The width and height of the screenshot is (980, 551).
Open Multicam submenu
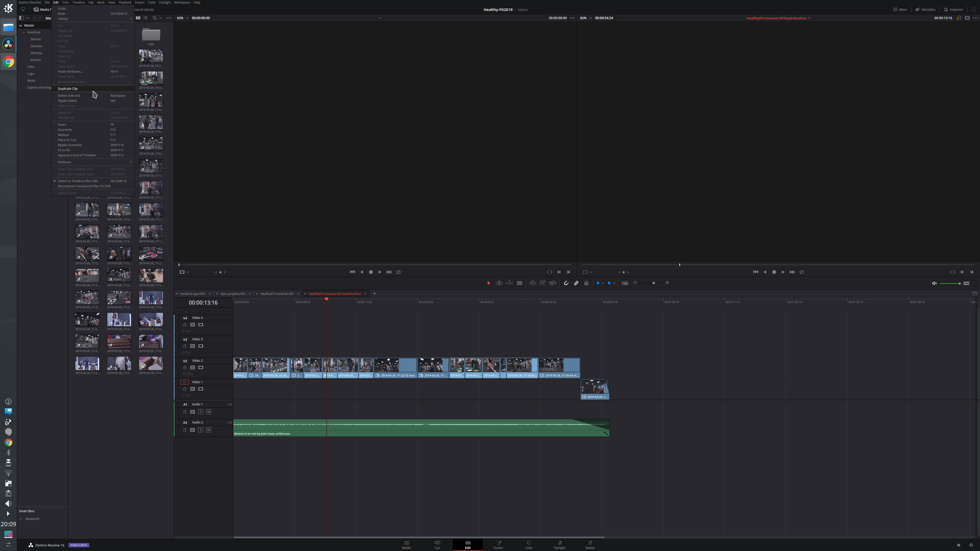tap(93, 162)
